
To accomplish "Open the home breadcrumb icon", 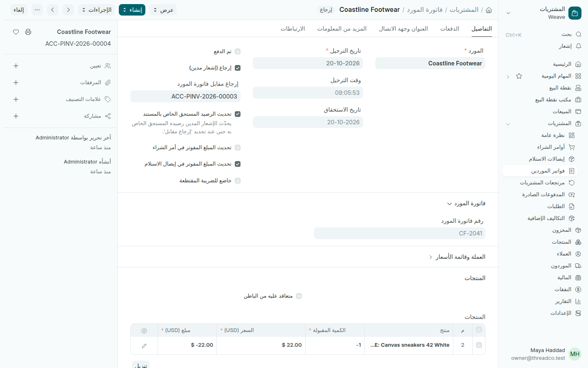I will coord(489,10).
